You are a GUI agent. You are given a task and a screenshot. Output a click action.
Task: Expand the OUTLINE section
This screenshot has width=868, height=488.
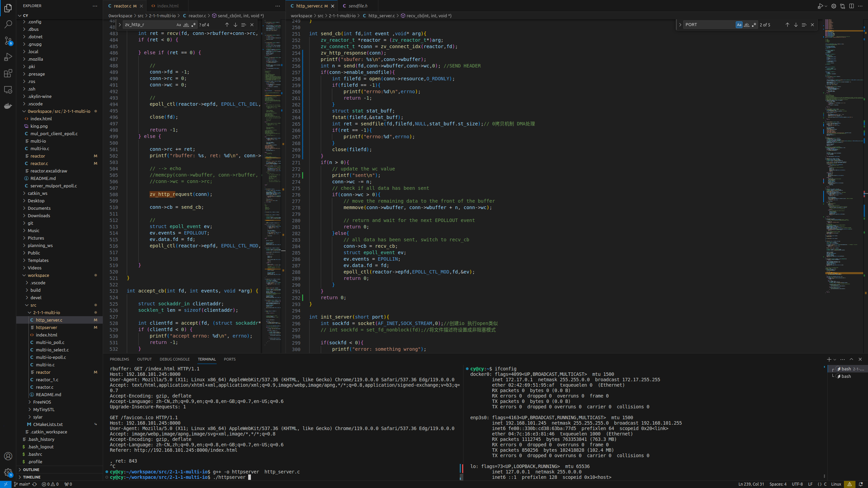point(31,469)
